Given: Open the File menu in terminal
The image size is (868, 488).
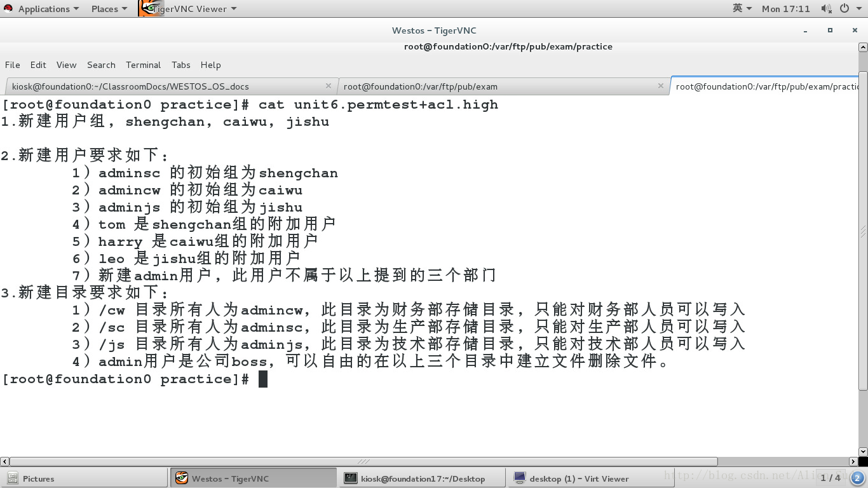Looking at the screenshot, I should (x=12, y=65).
